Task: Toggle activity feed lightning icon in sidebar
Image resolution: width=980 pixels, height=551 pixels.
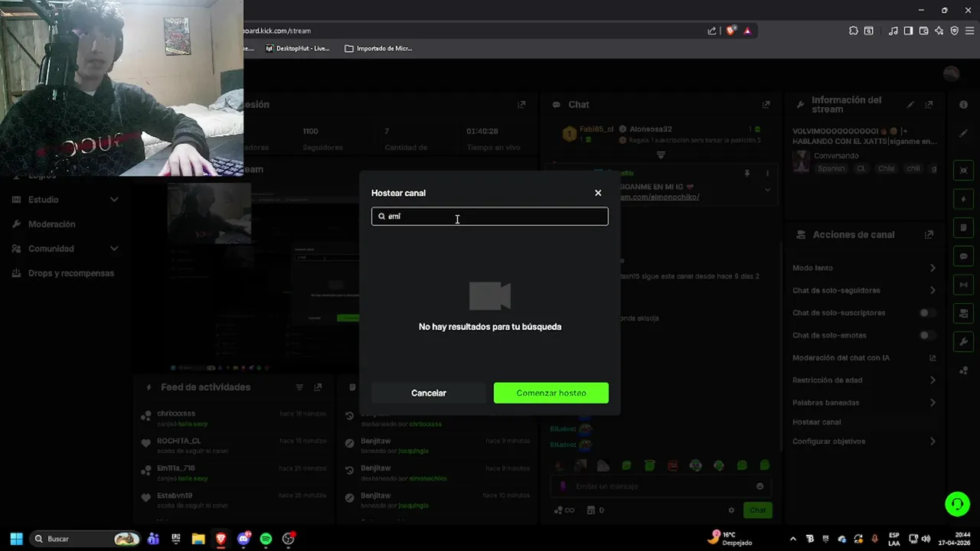Action: (x=963, y=199)
